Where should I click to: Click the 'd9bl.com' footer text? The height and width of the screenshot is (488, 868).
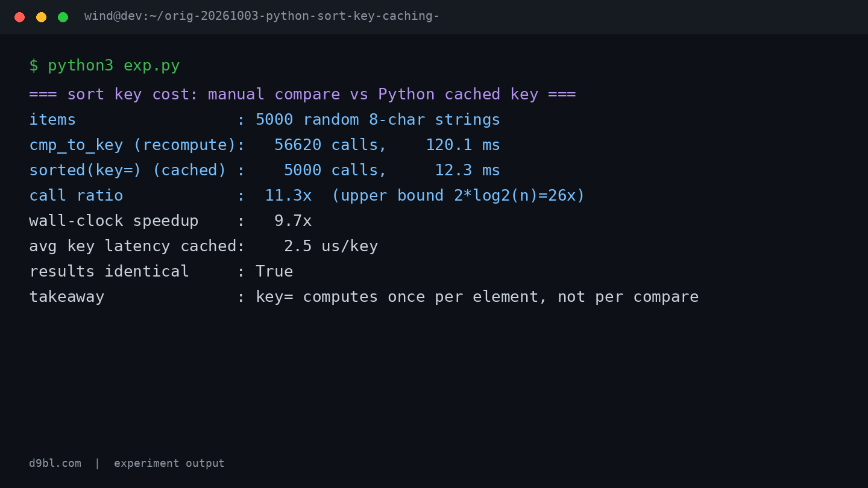click(55, 463)
